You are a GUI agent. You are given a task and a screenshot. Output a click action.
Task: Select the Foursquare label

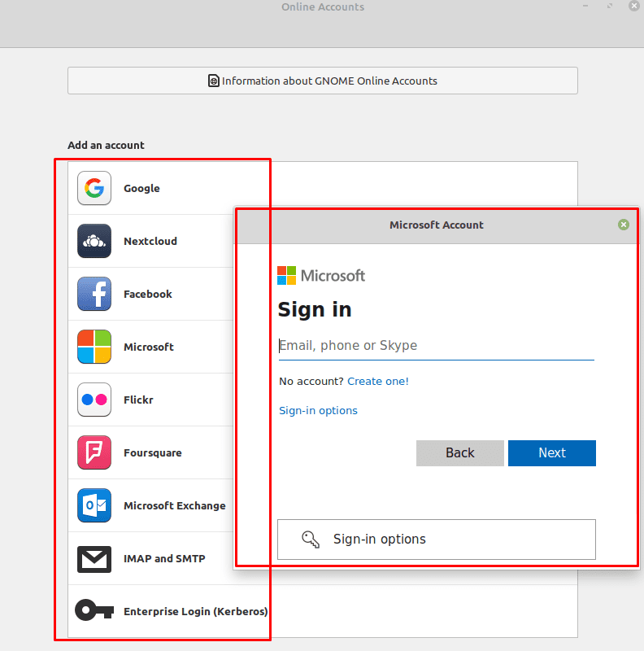click(153, 453)
